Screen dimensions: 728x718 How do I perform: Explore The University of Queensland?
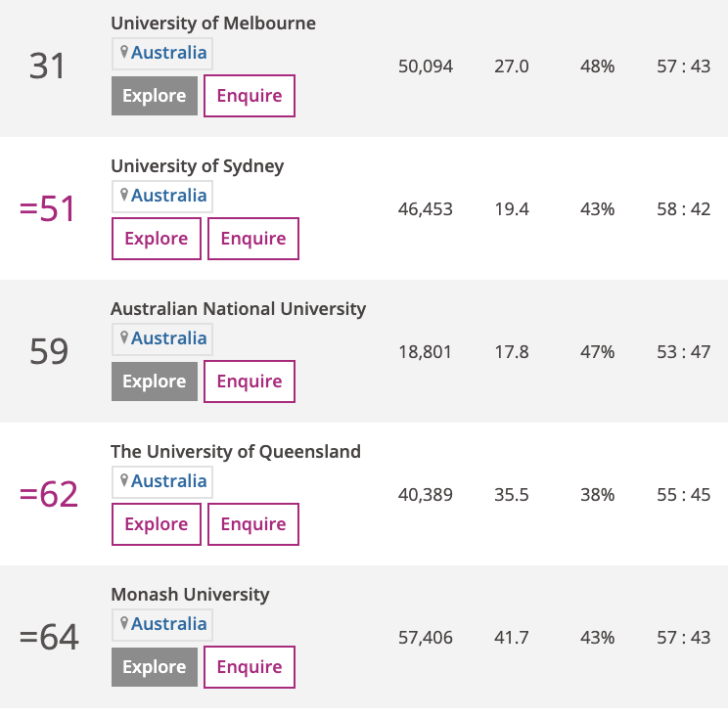tap(156, 524)
